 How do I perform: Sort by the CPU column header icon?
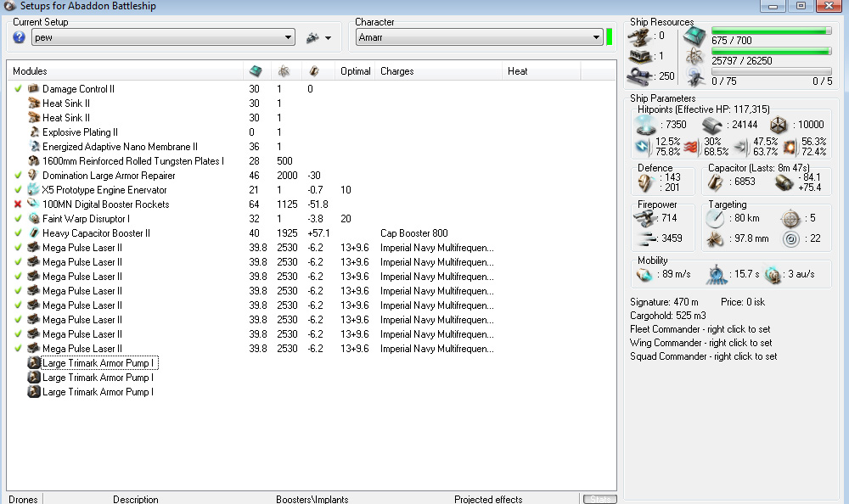pos(256,71)
